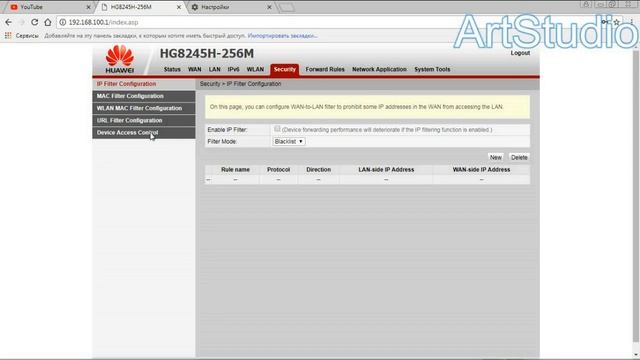Open Device Access Control
The image size is (640, 360).
(x=144, y=133)
